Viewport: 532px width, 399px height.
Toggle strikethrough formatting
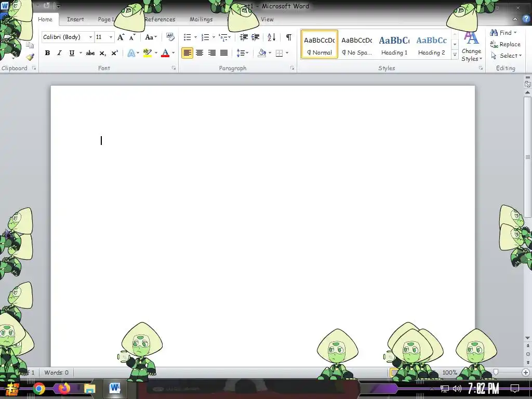click(x=90, y=53)
